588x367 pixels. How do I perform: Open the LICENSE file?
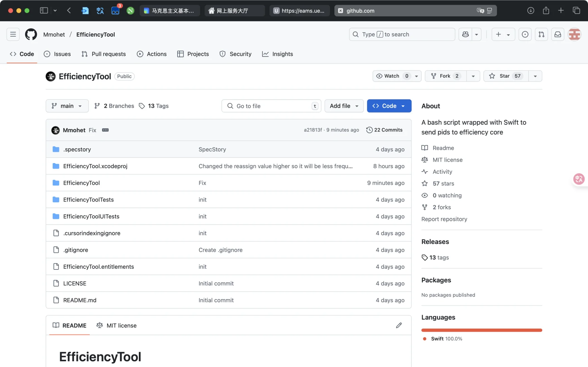tap(75, 283)
